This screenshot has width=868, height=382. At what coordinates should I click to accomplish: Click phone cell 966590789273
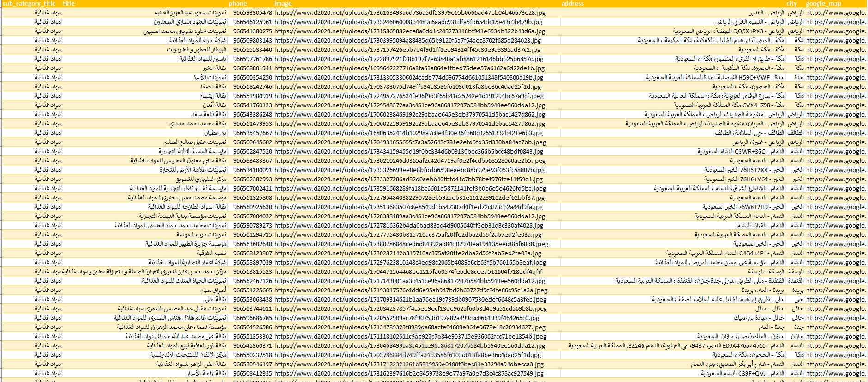(252, 225)
